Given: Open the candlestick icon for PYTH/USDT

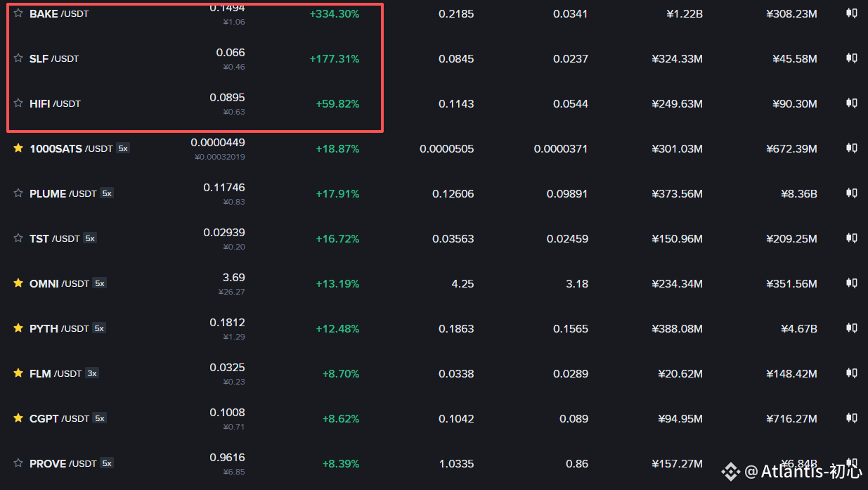Looking at the screenshot, I should click(851, 328).
